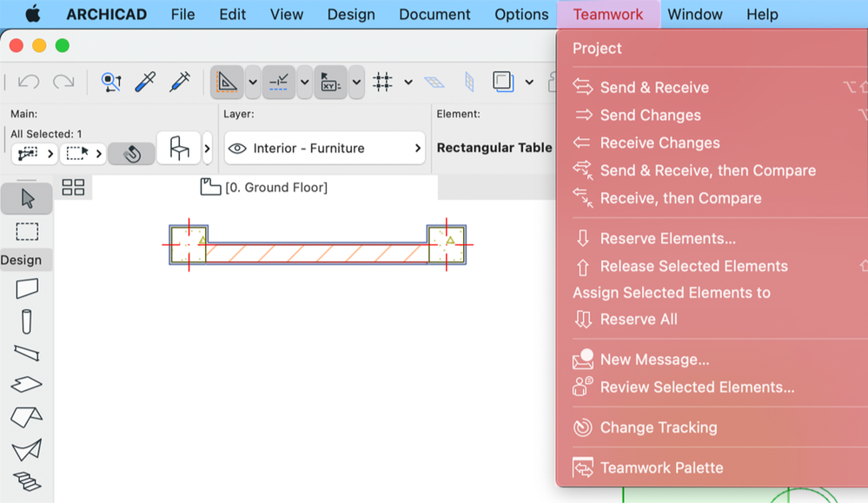The image size is (868, 503).
Task: Open the trace reference dropdown arrow
Action: [x=529, y=82]
